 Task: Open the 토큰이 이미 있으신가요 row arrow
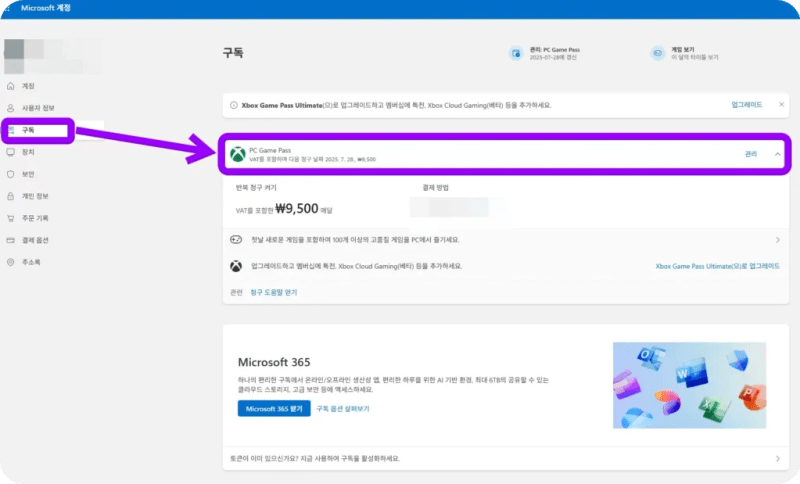(778, 458)
